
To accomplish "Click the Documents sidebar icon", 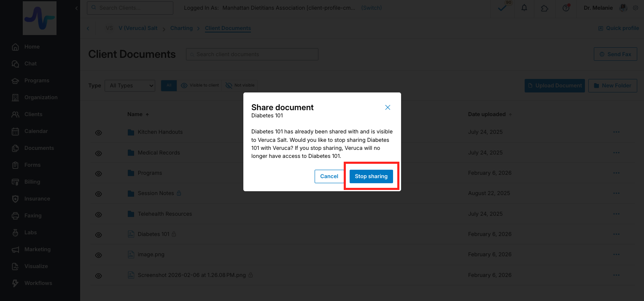I will (x=16, y=148).
